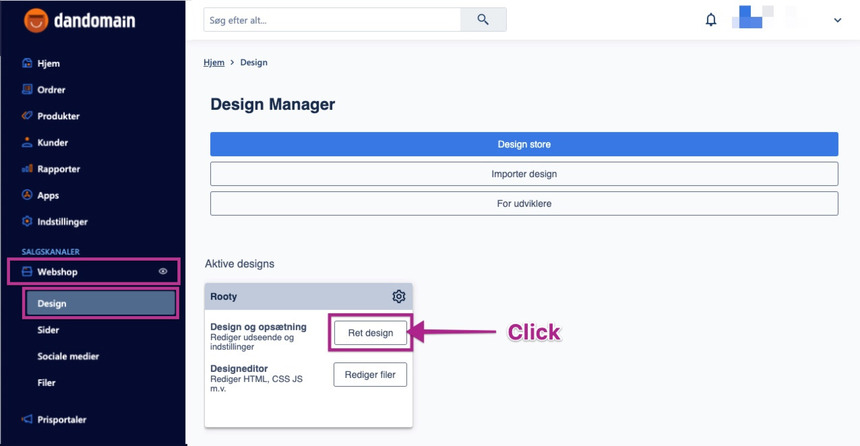Open the Hjem sidebar icon
Screen dimensions: 860x446
click(x=27, y=63)
